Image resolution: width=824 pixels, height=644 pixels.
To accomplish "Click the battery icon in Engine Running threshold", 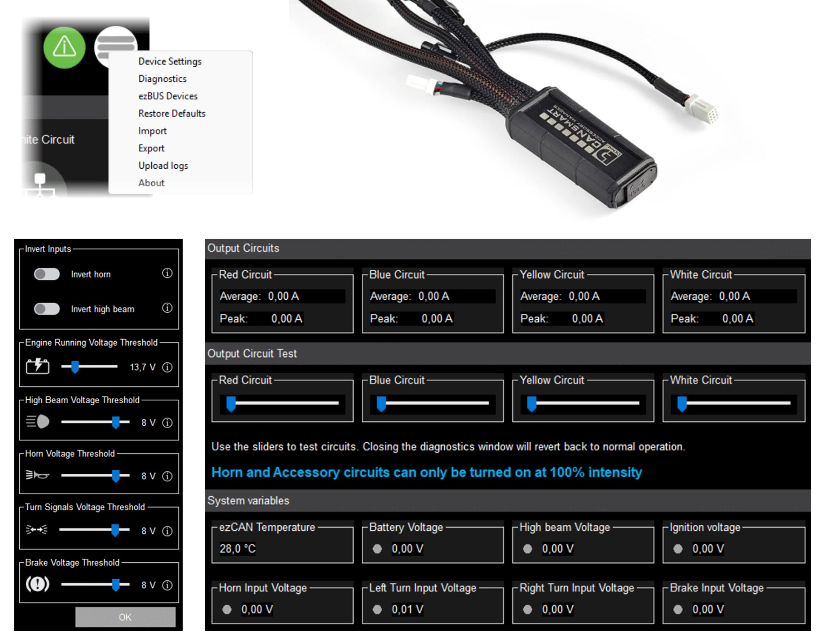I will pos(37,366).
